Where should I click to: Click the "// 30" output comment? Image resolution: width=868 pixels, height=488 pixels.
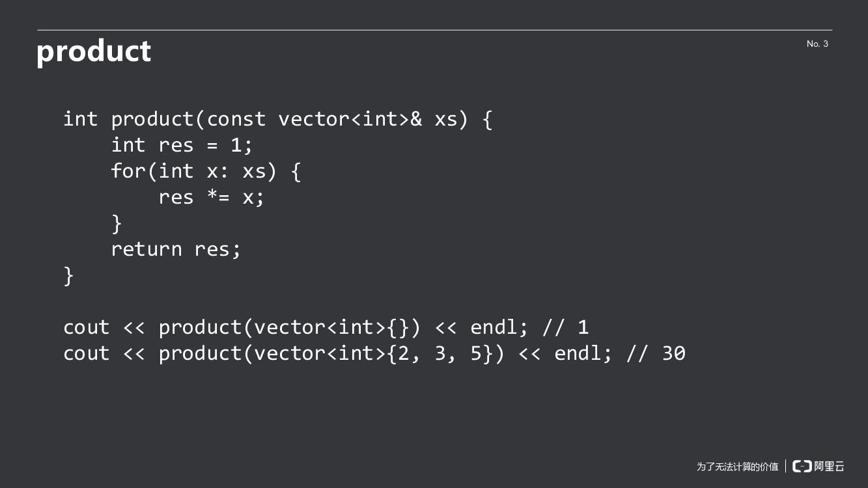coord(656,353)
